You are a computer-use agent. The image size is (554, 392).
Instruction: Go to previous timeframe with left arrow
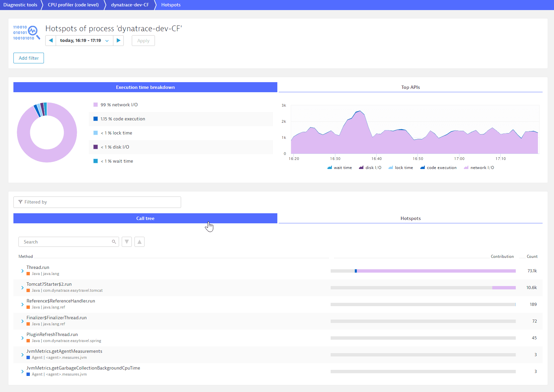point(51,41)
